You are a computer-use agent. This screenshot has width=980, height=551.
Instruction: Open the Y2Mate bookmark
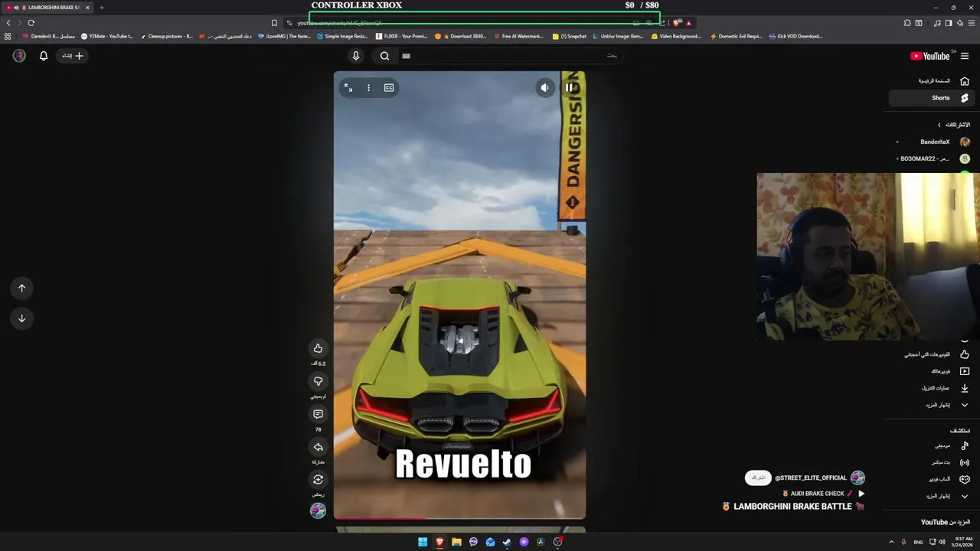click(x=107, y=36)
